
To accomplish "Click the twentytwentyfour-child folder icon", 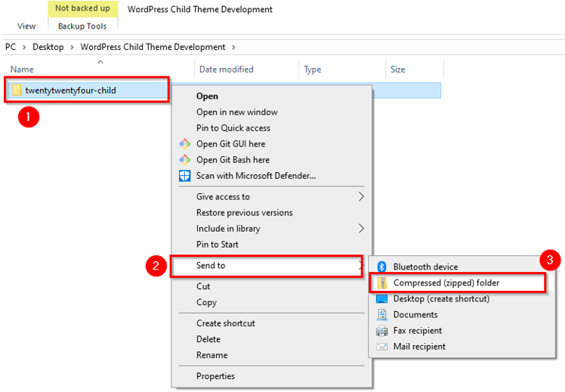I will [x=17, y=91].
